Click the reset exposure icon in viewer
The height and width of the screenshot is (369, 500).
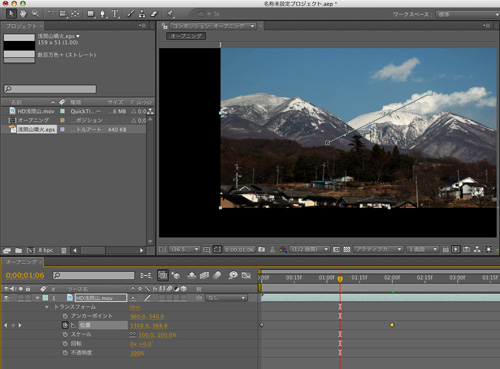pyautogui.click(x=488, y=249)
